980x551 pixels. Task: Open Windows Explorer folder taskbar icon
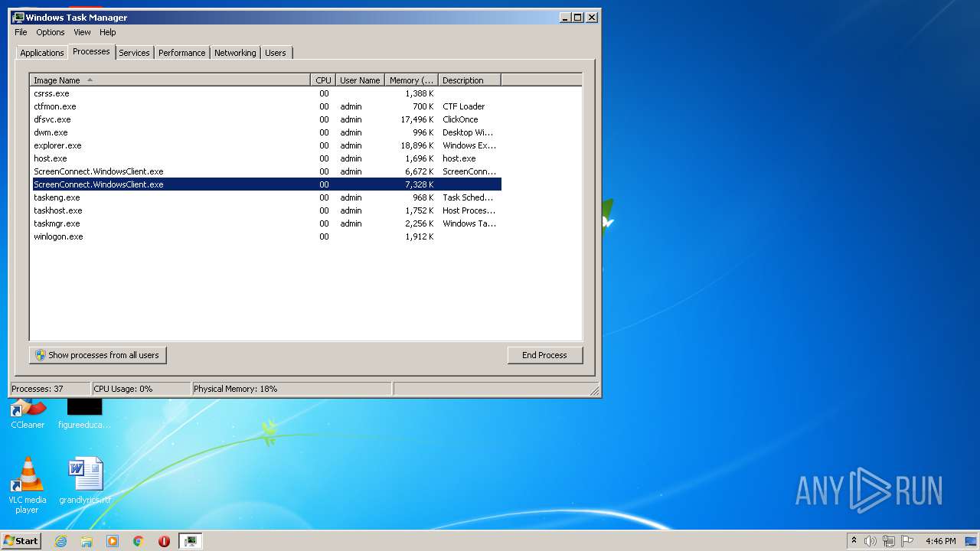pos(87,541)
